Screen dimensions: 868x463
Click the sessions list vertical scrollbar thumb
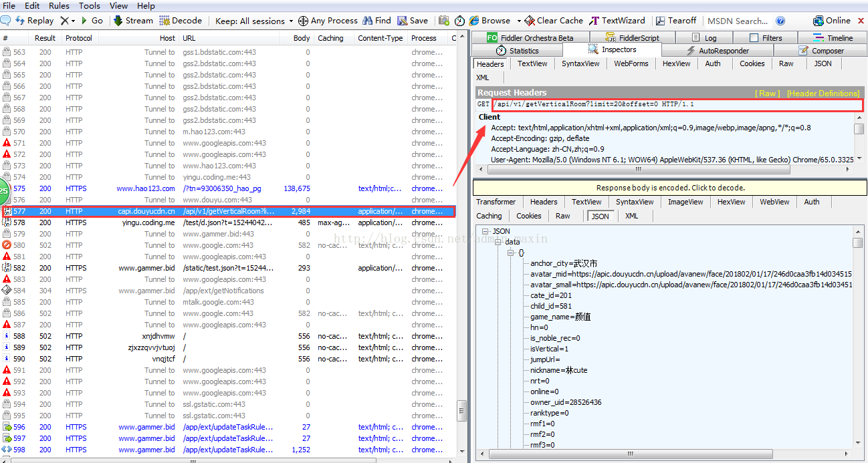click(461, 412)
